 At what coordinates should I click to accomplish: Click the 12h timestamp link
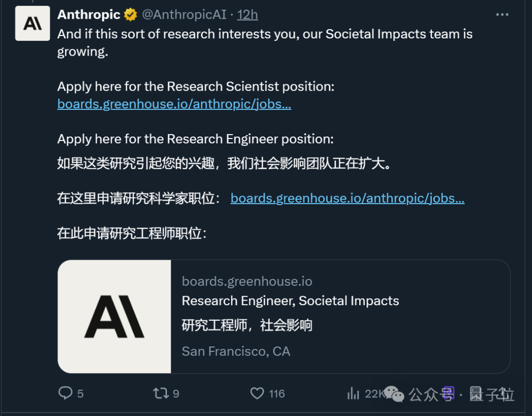tap(247, 15)
